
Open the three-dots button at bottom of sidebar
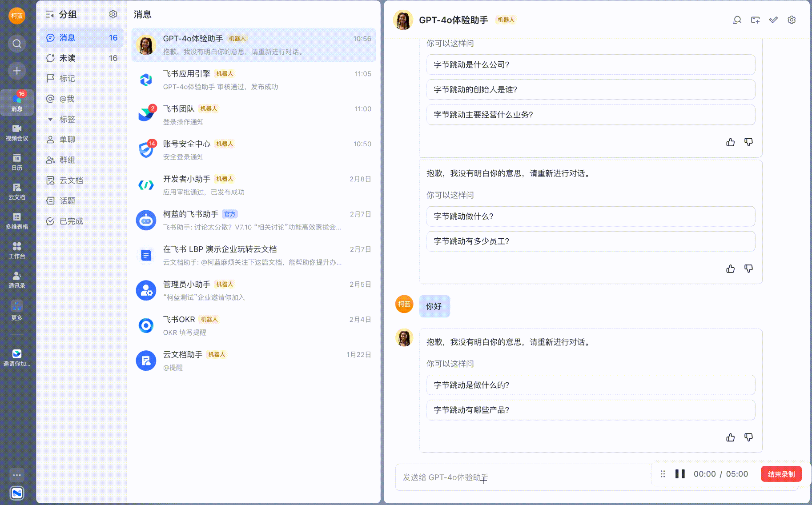(x=17, y=475)
